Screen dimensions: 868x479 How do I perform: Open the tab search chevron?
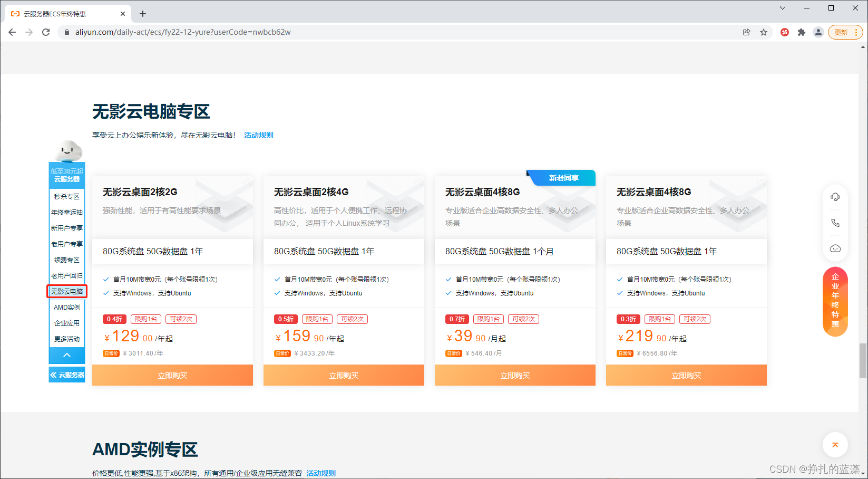point(783,8)
